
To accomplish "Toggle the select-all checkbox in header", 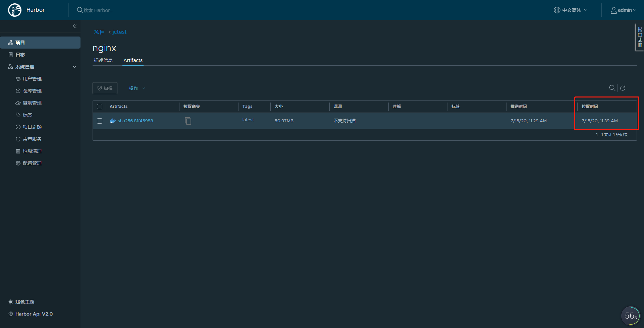I will (100, 107).
